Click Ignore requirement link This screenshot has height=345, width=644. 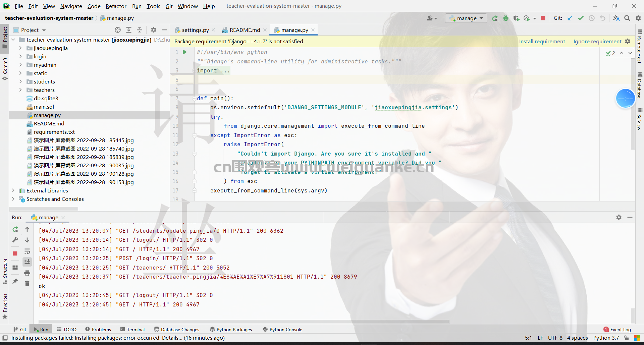point(597,42)
